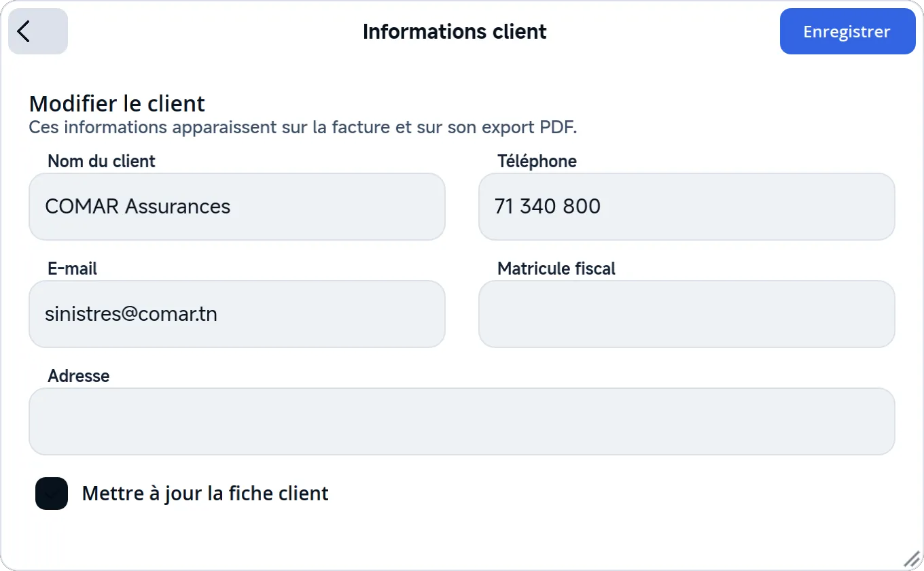Place cursor in the Adresse field

click(462, 421)
